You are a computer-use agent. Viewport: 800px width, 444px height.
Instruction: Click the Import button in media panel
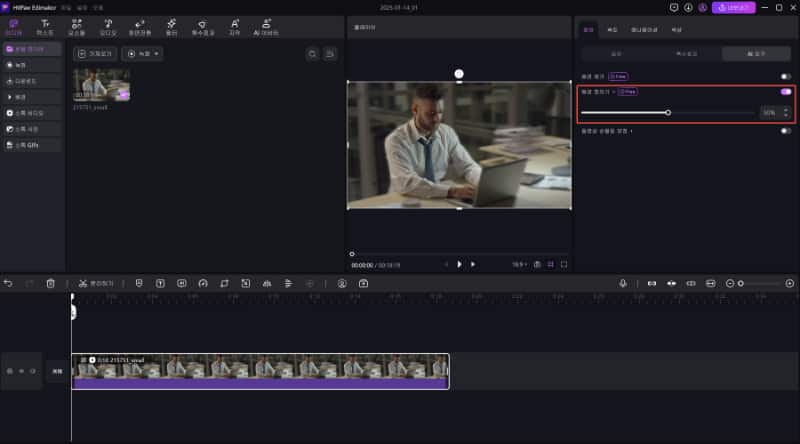[96, 53]
